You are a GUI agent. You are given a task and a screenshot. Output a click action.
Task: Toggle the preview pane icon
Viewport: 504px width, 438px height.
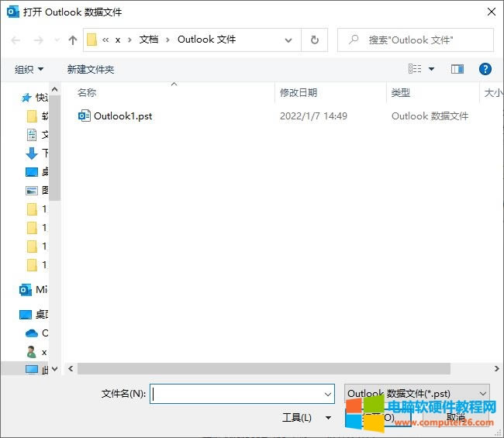coord(457,69)
